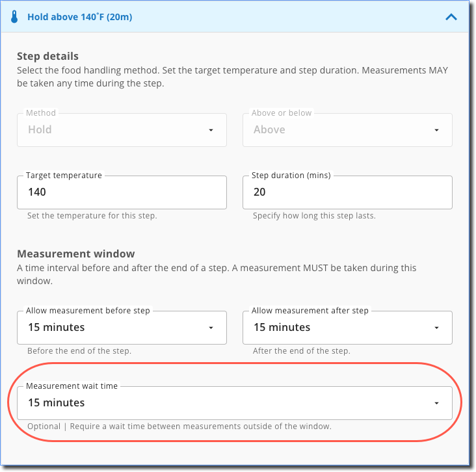Click the thermometer icon in the header

pos(15,17)
